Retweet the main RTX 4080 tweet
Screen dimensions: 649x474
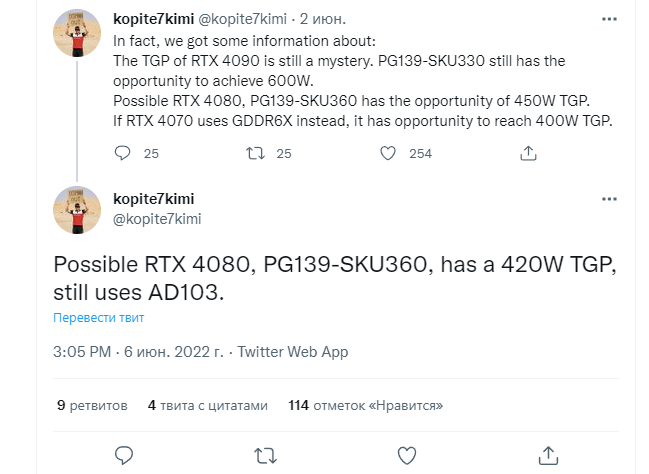265,456
